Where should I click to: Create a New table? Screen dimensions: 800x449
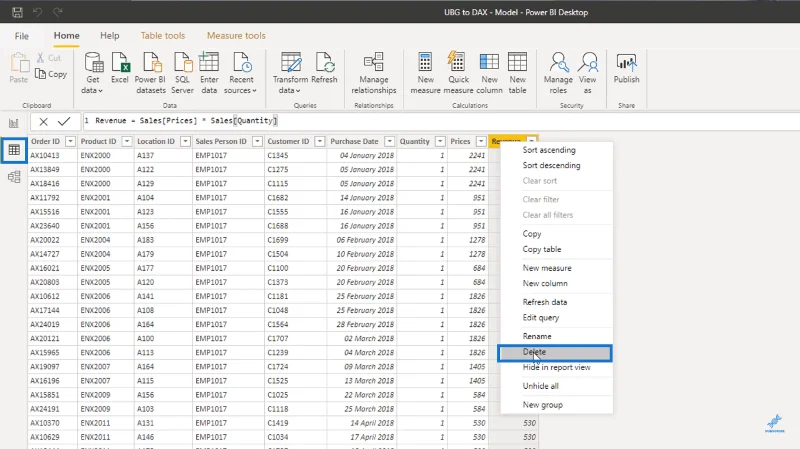517,73
